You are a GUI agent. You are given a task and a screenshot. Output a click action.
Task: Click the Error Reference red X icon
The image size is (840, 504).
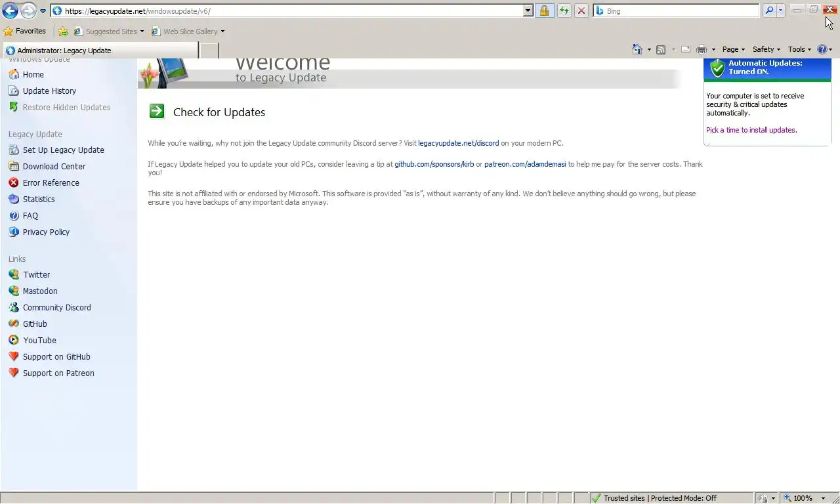(14, 182)
